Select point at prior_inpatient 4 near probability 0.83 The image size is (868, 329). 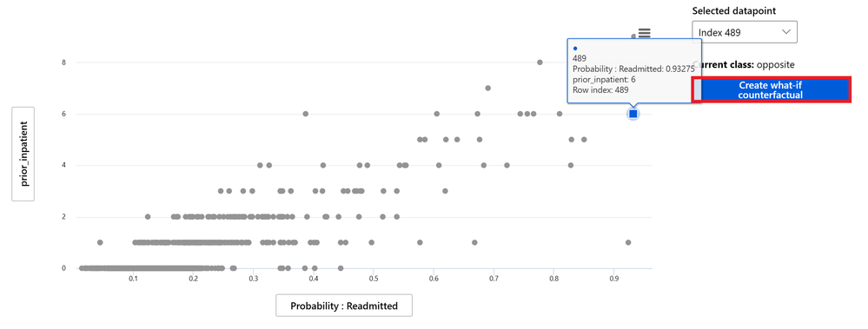571,165
